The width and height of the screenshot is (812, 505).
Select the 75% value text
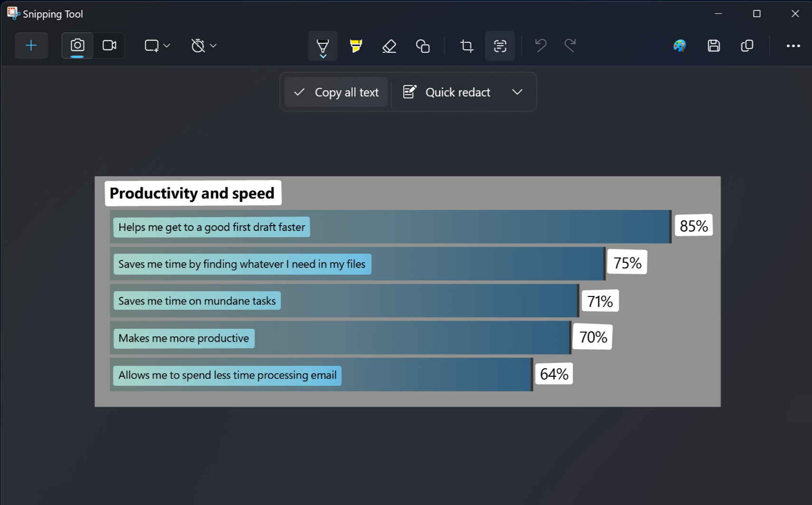[x=627, y=263]
